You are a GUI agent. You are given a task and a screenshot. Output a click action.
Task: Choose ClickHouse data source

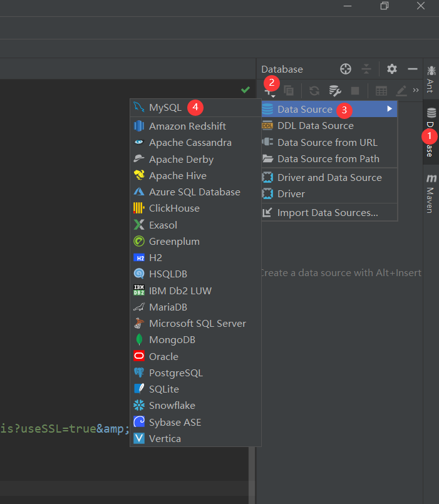tap(195, 208)
